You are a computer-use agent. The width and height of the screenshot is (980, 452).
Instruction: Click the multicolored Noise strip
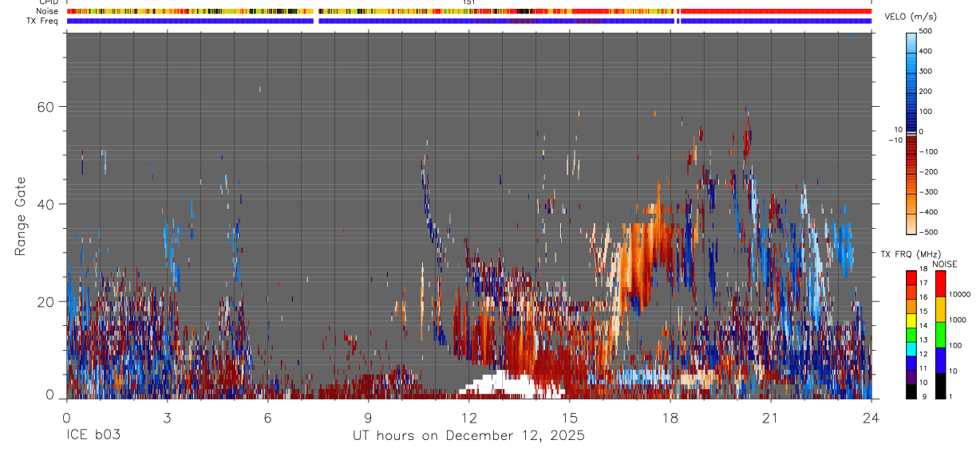tap(469, 11)
